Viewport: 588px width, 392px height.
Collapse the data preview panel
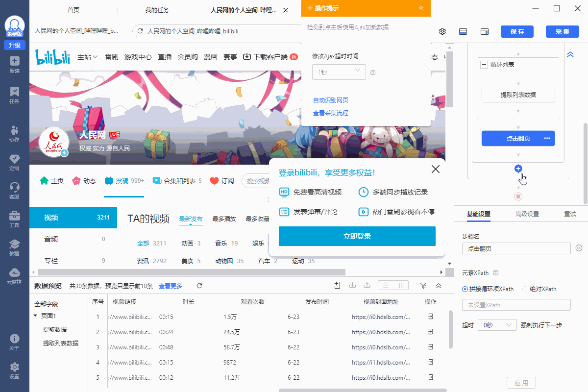pyautogui.click(x=439, y=286)
